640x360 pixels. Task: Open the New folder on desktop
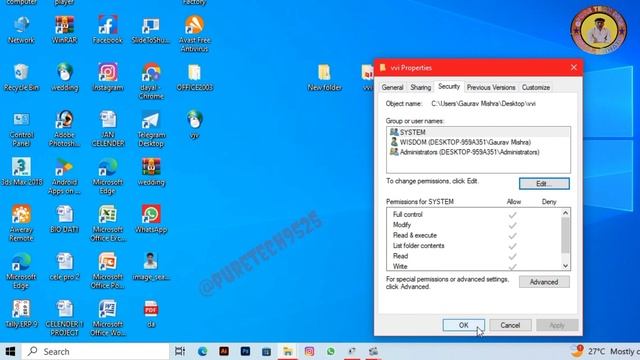[324, 78]
